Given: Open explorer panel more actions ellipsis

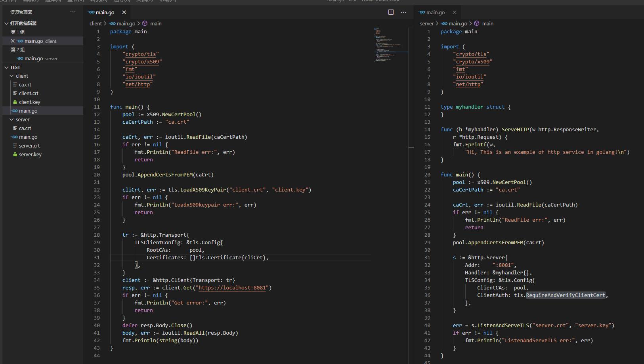Looking at the screenshot, I should pyautogui.click(x=73, y=12).
